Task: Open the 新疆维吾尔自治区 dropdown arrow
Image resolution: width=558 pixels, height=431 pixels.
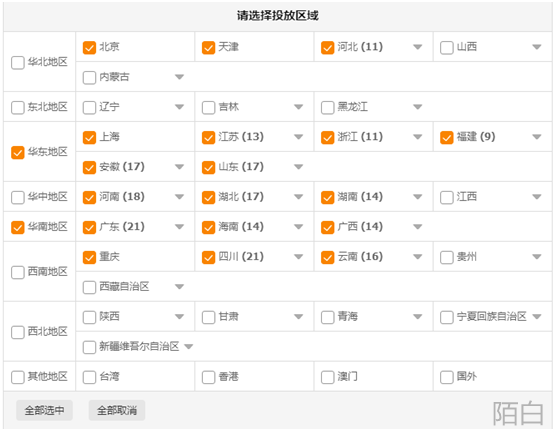Action: pos(189,347)
